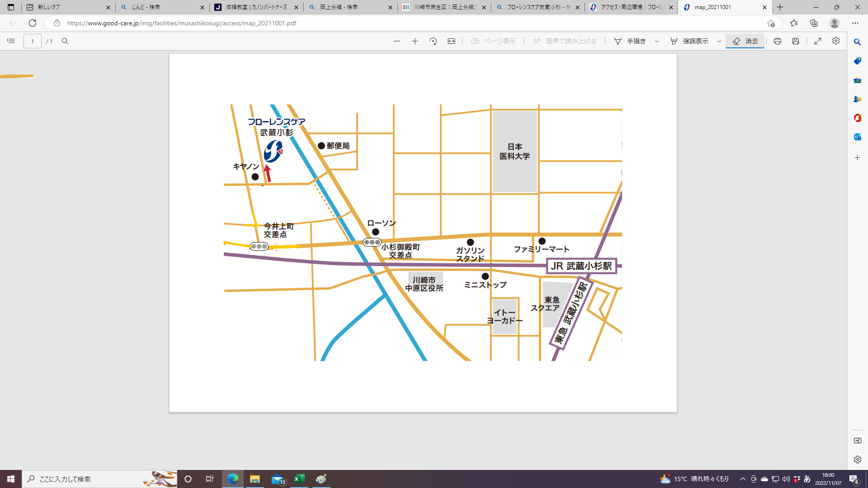Open sidebar games icon

[857, 99]
